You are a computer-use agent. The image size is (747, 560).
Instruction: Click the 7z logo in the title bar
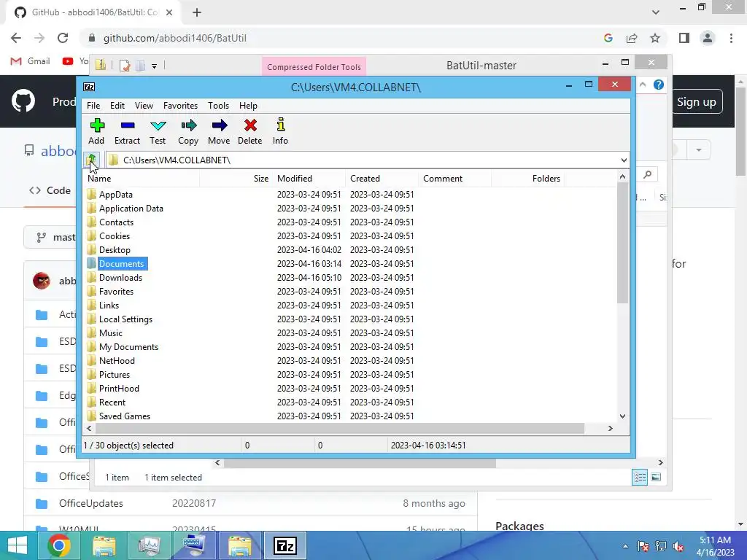point(89,87)
